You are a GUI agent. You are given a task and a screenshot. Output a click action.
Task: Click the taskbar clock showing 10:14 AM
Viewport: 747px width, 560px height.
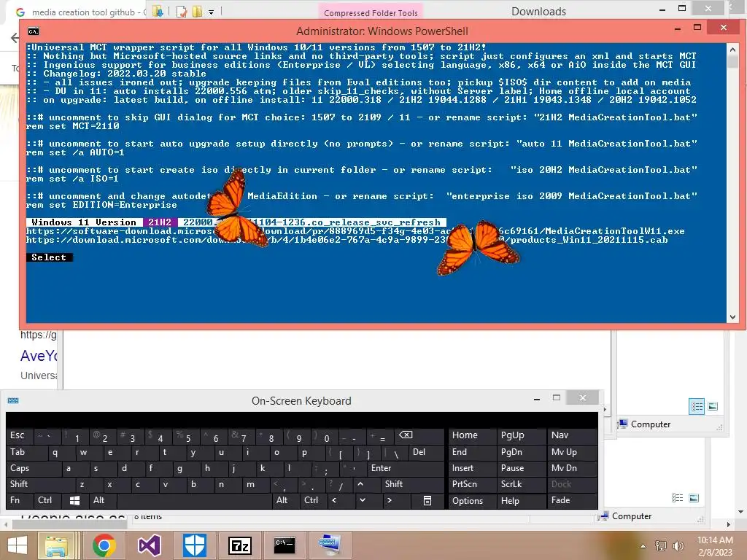point(715,546)
